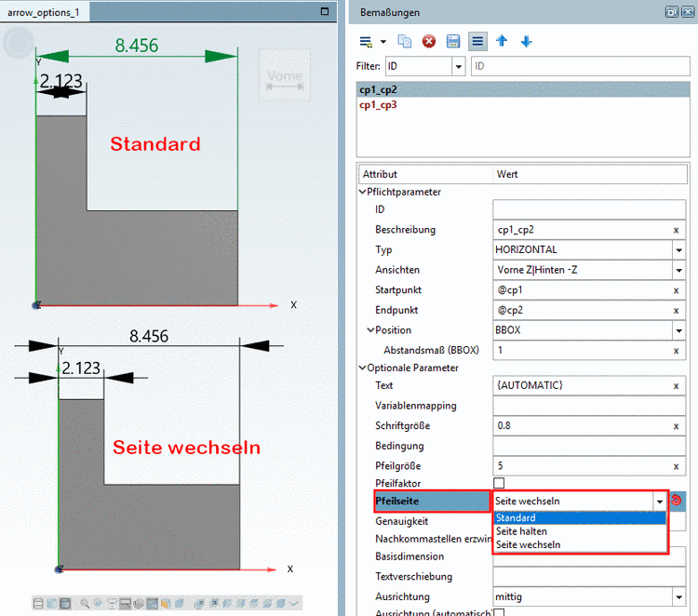Screen dimensions: 698x616
Task: Click the Vorne view cube
Action: [285, 75]
